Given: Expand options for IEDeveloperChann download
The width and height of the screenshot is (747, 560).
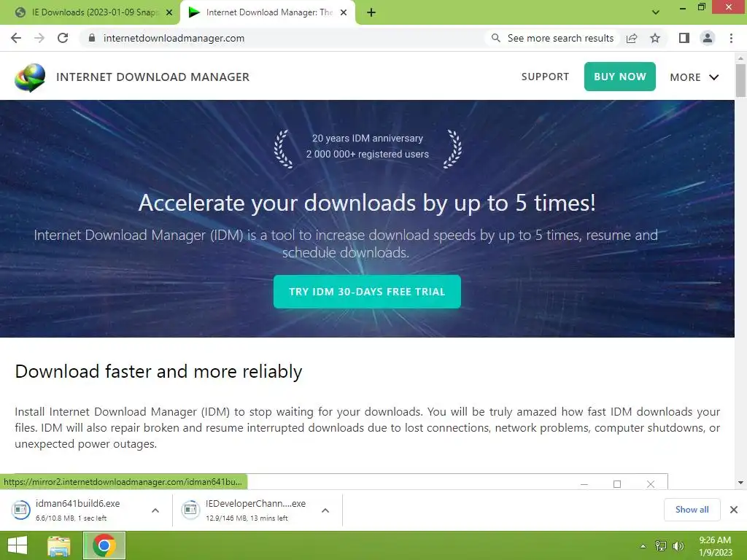Looking at the screenshot, I should tap(325, 510).
